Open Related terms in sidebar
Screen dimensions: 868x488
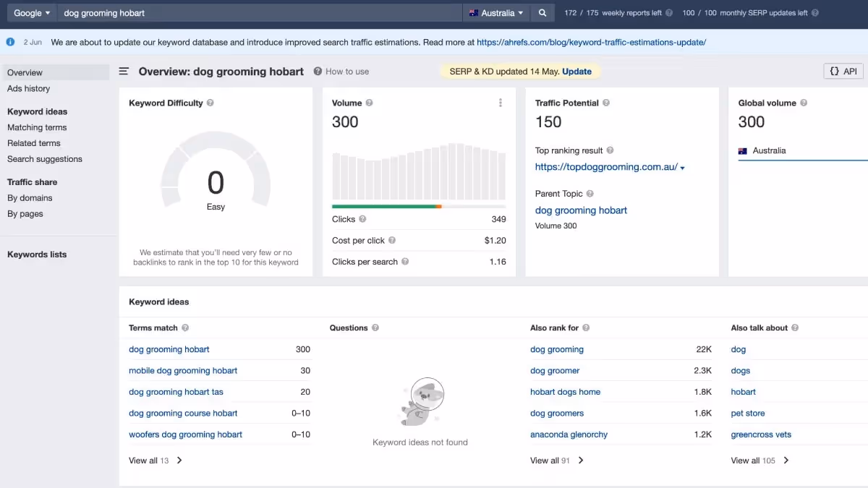click(34, 143)
